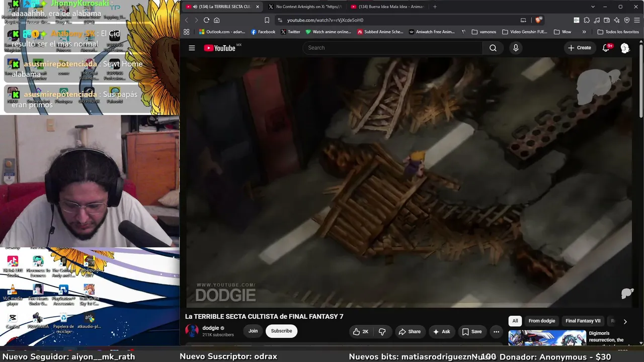
Task: Open Cyberpunk 2077 desktop shortcut
Action: [89, 266]
